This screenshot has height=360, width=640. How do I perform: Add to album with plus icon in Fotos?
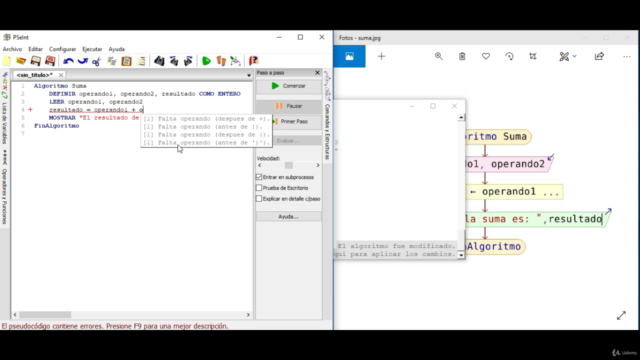coord(381,56)
